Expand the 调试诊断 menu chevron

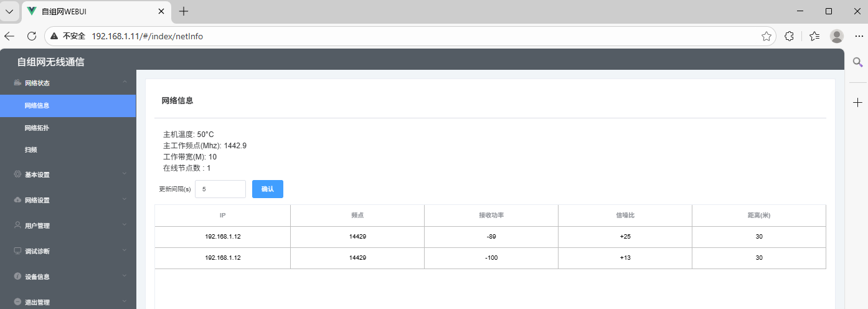click(x=125, y=250)
